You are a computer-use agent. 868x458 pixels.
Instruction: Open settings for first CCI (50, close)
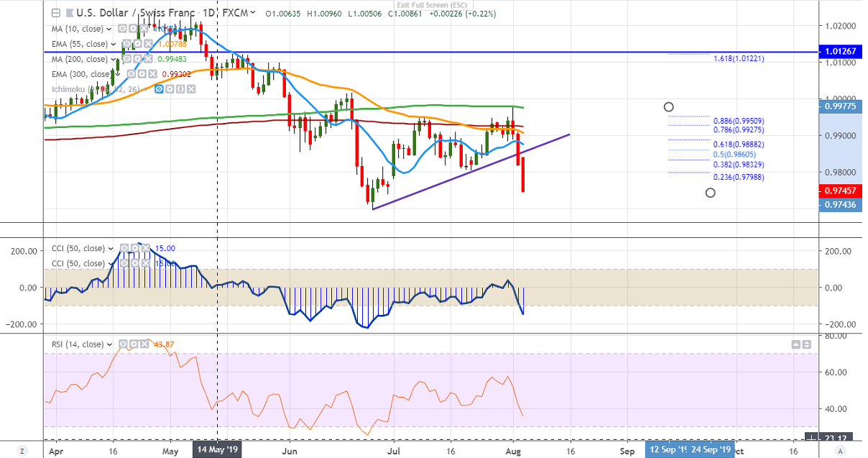(135, 248)
